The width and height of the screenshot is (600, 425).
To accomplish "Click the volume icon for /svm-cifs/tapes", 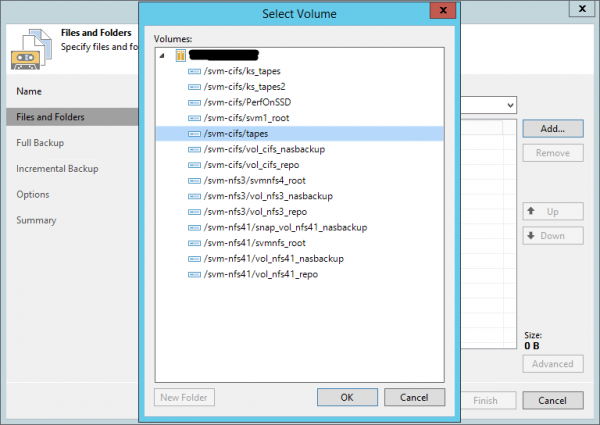I will pyautogui.click(x=194, y=134).
